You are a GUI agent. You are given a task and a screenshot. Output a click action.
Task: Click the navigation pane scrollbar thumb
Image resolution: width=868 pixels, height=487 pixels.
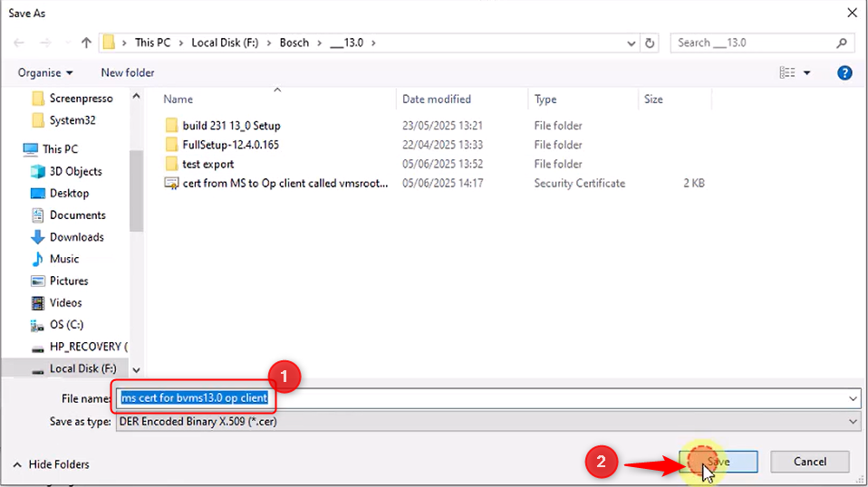coord(136,189)
